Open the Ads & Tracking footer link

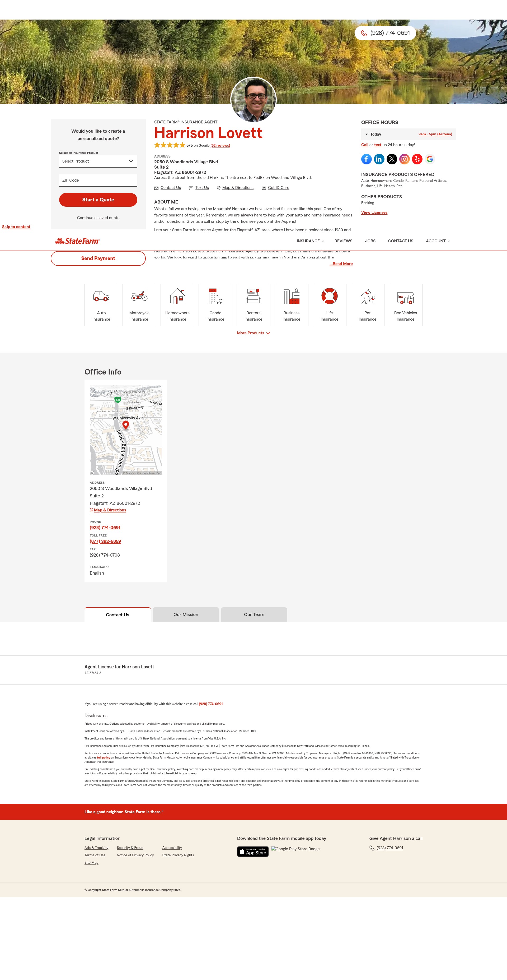[x=97, y=848]
